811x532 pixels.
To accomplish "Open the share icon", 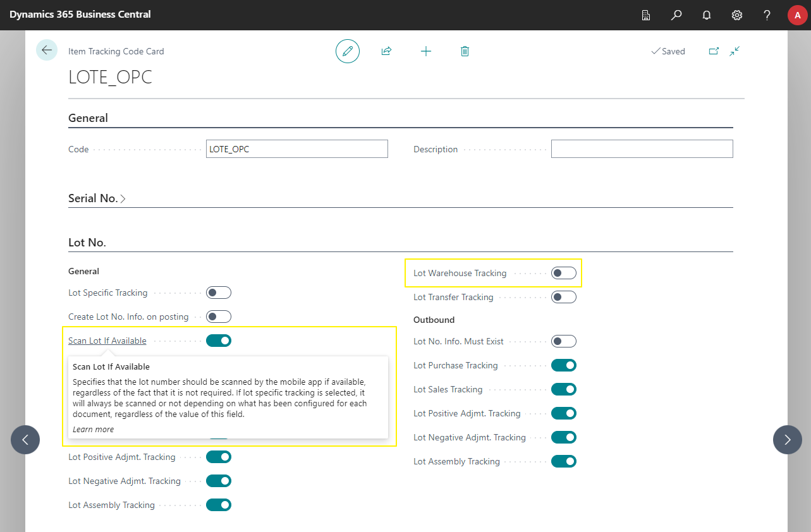I will [x=386, y=51].
